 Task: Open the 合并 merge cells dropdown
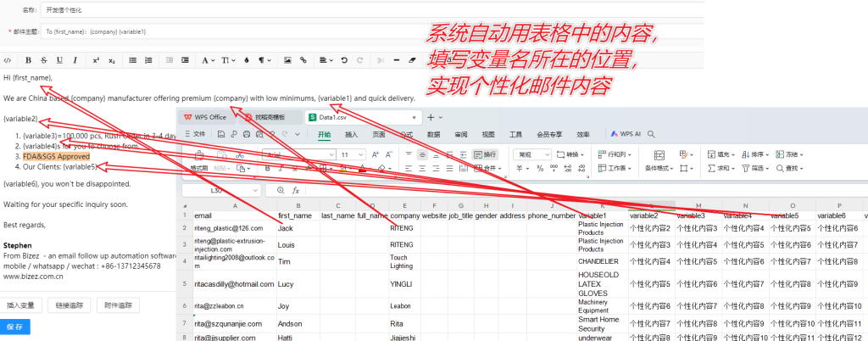click(x=488, y=168)
